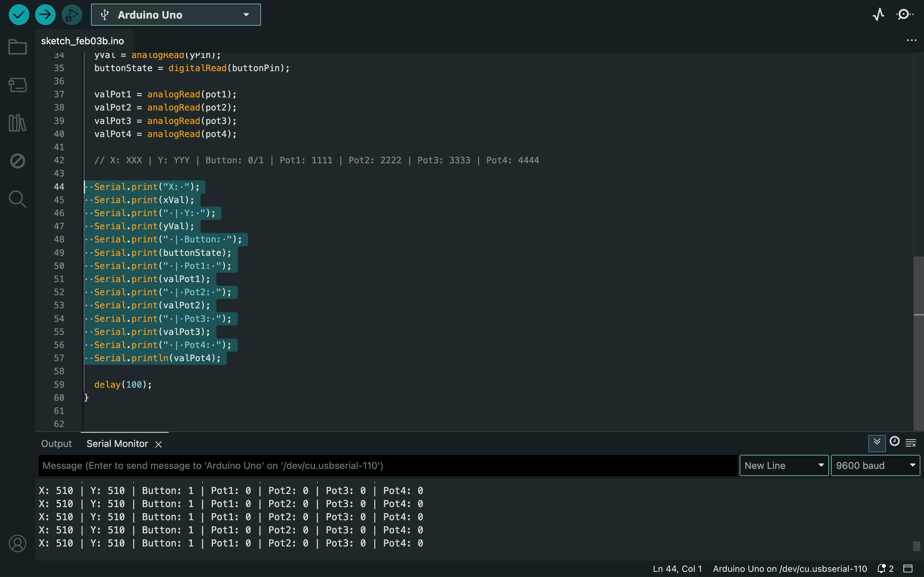The height and width of the screenshot is (577, 924).
Task: Switch to the Output tab
Action: [x=56, y=443]
